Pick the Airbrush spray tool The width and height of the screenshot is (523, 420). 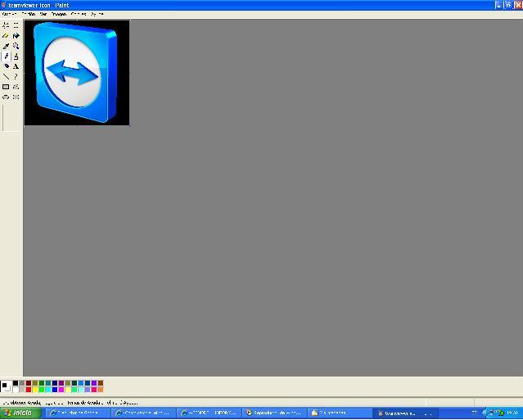6,66
